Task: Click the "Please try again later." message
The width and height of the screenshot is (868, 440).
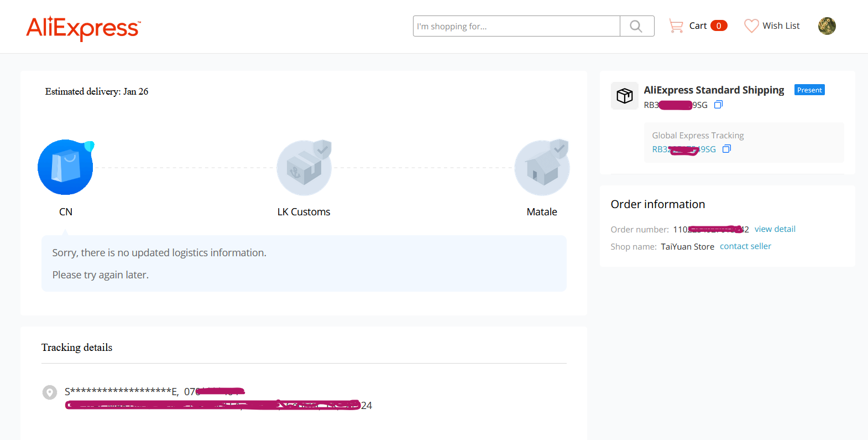Action: pyautogui.click(x=101, y=275)
